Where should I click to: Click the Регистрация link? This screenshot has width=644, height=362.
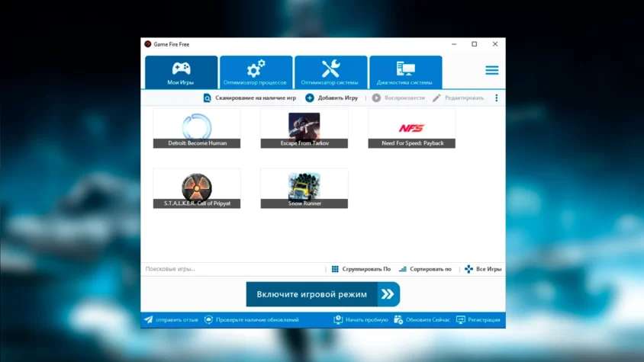[478, 320]
